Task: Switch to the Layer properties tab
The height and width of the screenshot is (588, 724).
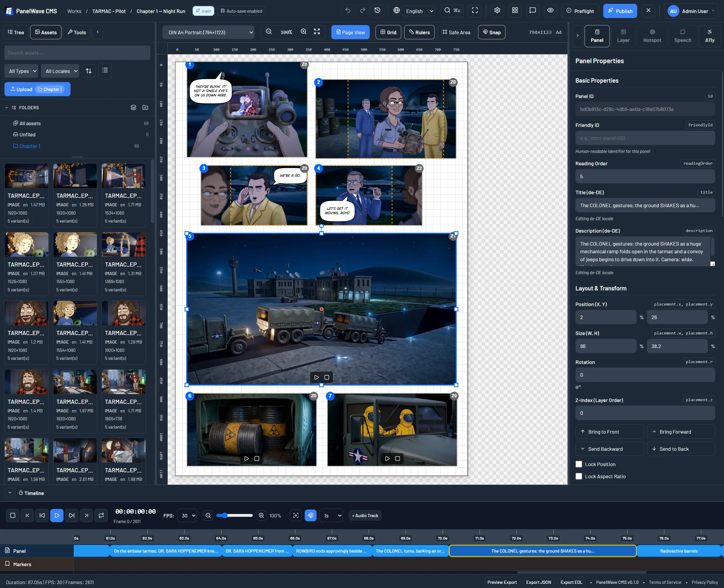Action: pos(623,36)
